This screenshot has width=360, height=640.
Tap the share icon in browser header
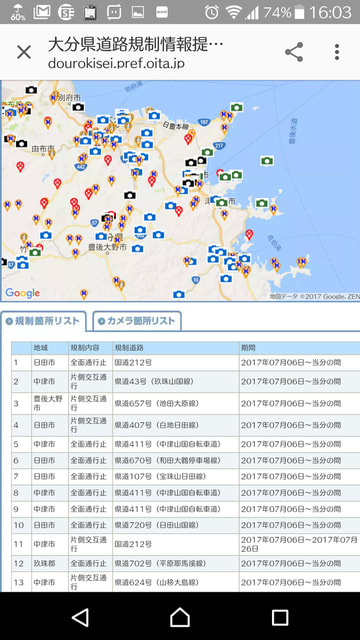(x=294, y=52)
